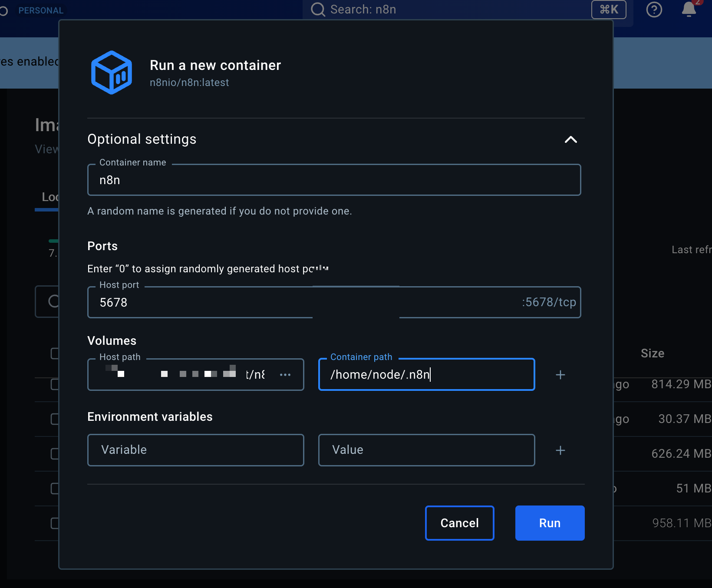
Task: Open the notifications bell
Action: [689, 10]
